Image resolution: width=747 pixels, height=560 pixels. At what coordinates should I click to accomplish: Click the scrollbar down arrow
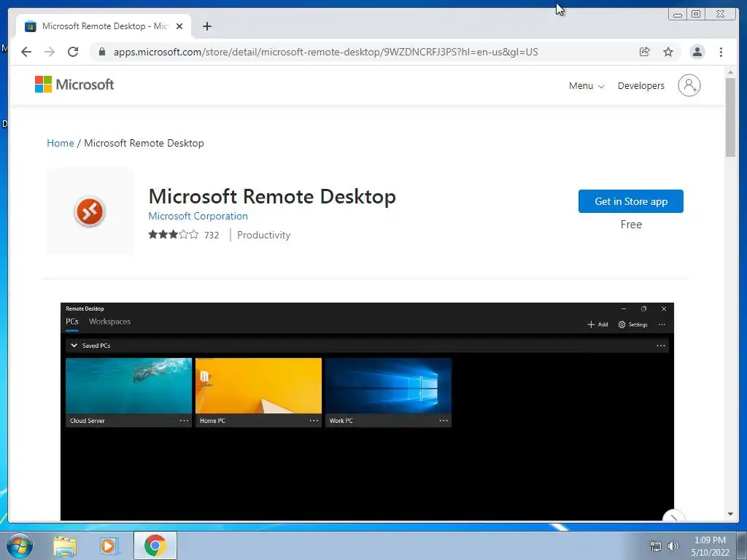[730, 514]
